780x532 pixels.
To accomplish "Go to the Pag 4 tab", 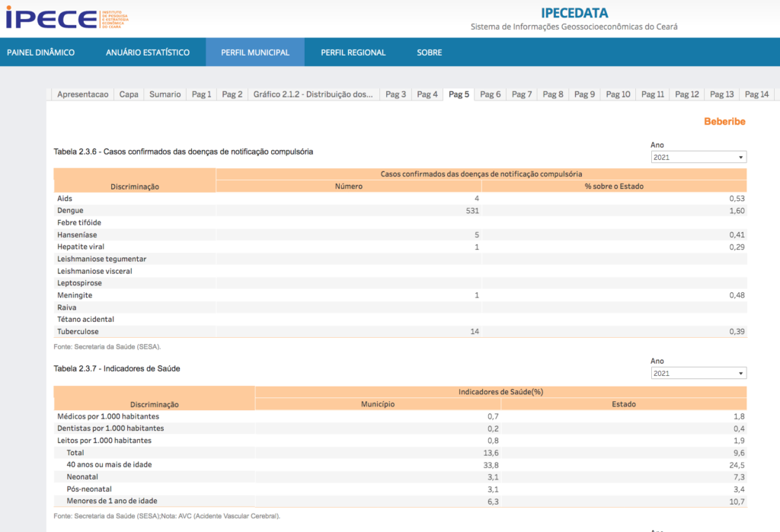I will (x=427, y=94).
